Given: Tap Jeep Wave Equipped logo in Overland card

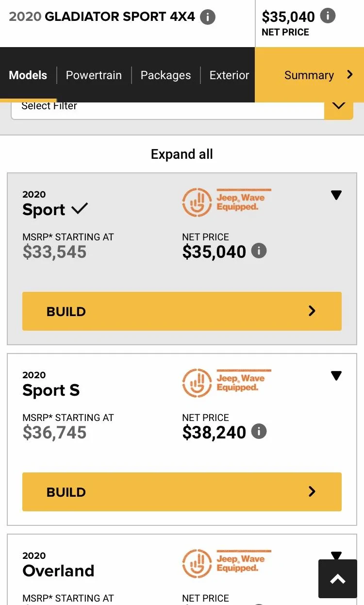Looking at the screenshot, I should click(227, 564).
